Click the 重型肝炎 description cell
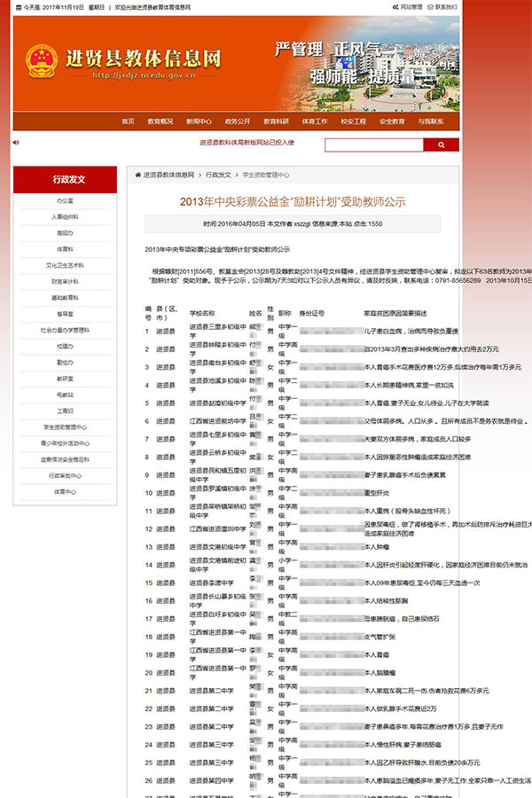This screenshot has width=532, height=798. point(377,493)
